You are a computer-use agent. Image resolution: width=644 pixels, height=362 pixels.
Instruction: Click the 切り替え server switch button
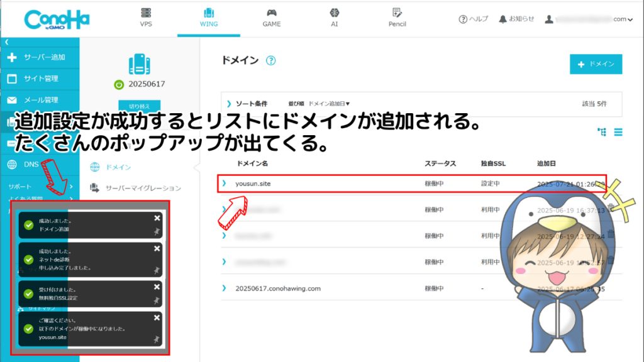tap(139, 106)
